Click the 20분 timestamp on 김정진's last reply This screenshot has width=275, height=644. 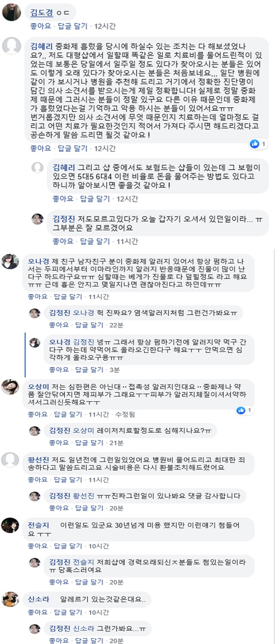tap(116, 641)
